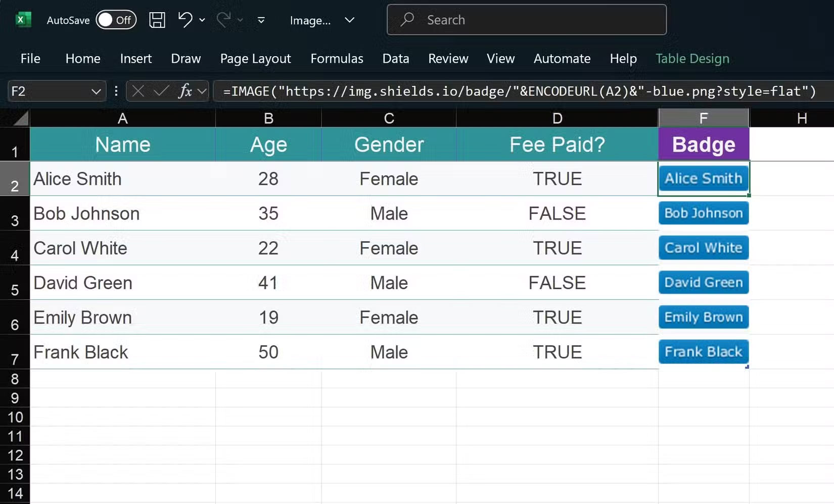Open the File menu
This screenshot has width=834, height=504.
(x=30, y=59)
